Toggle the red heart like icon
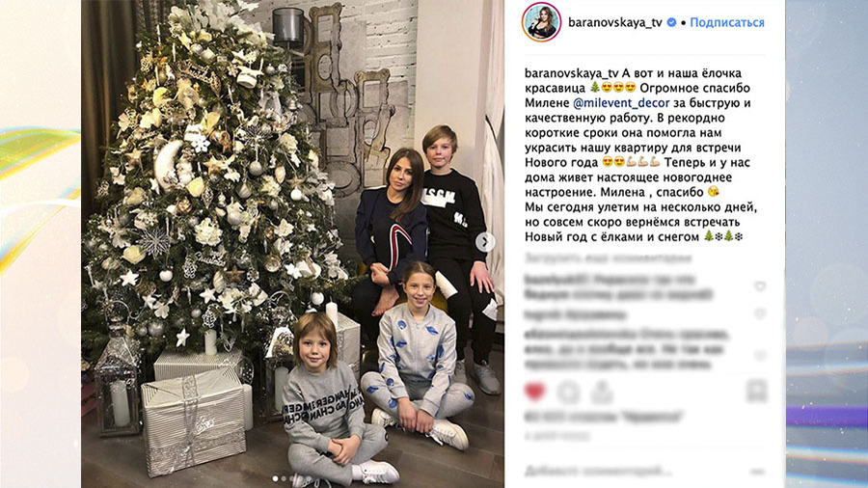This screenshot has width=868, height=488. (534, 392)
